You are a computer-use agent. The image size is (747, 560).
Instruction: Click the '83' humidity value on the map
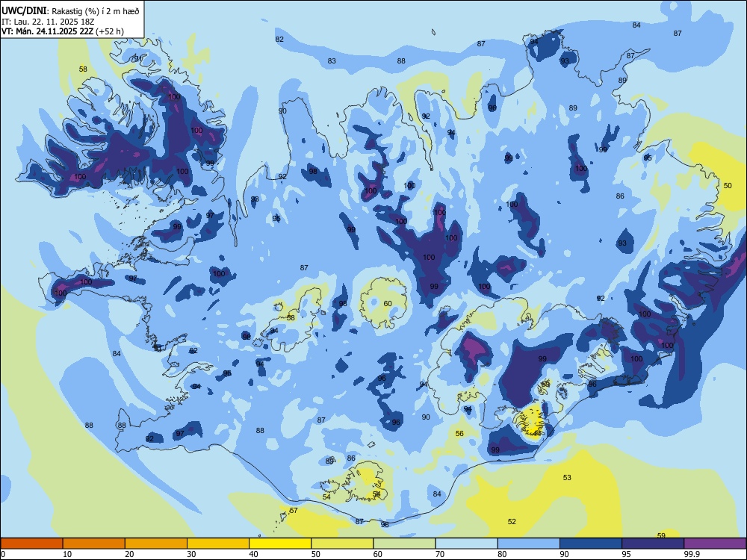pyautogui.click(x=332, y=61)
